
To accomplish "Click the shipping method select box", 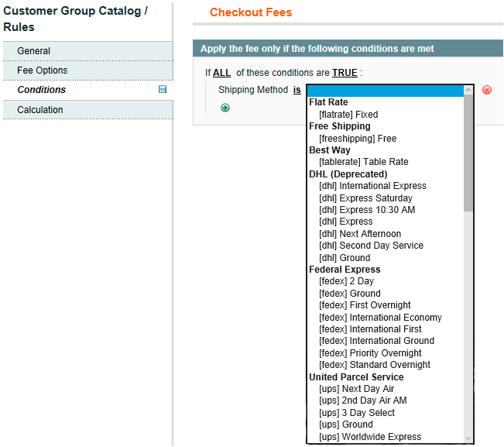I will click(x=385, y=90).
